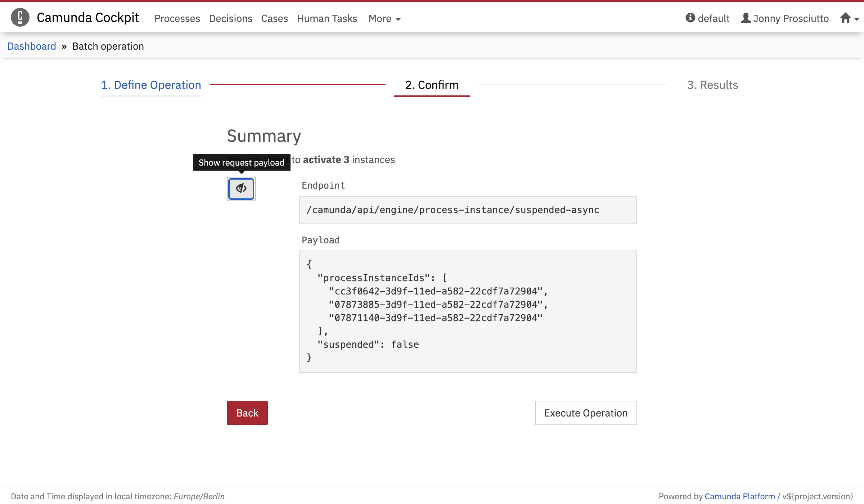Open the home apps dropdown icon

[849, 18]
